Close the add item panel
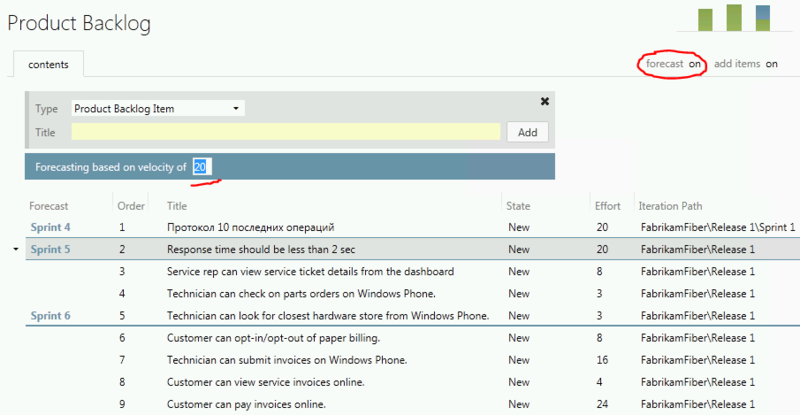This screenshot has width=800, height=415. pos(544,101)
